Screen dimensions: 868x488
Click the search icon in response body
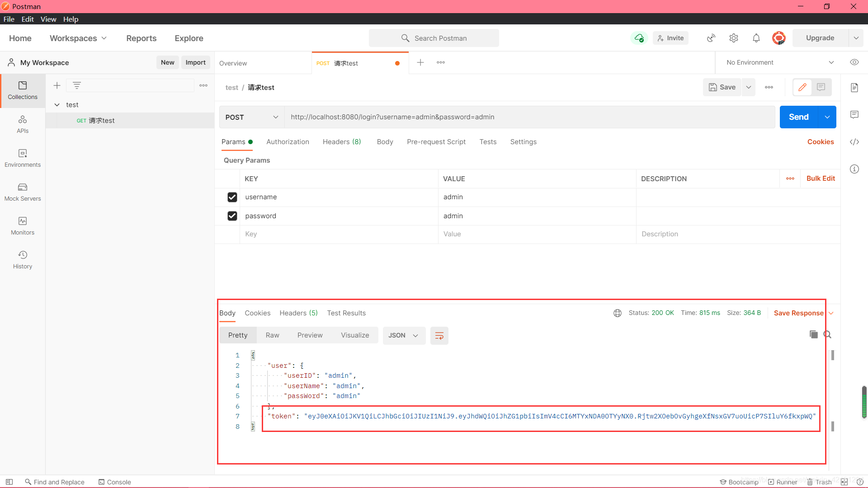click(827, 334)
